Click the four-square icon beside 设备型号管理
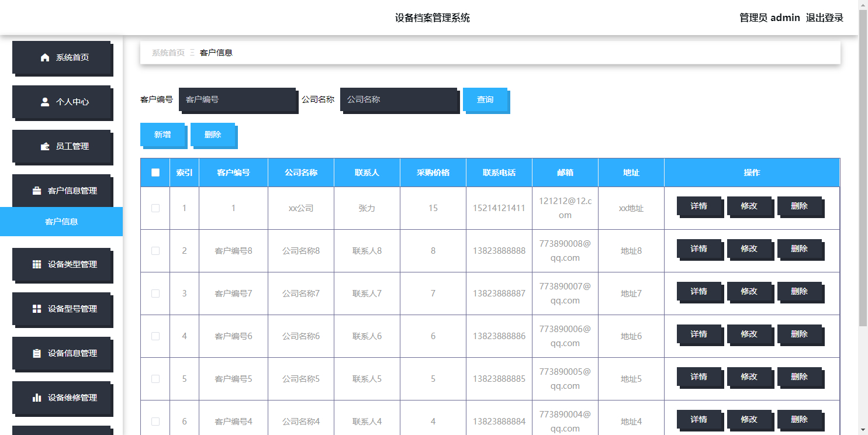The height and width of the screenshot is (435, 868). point(37,309)
